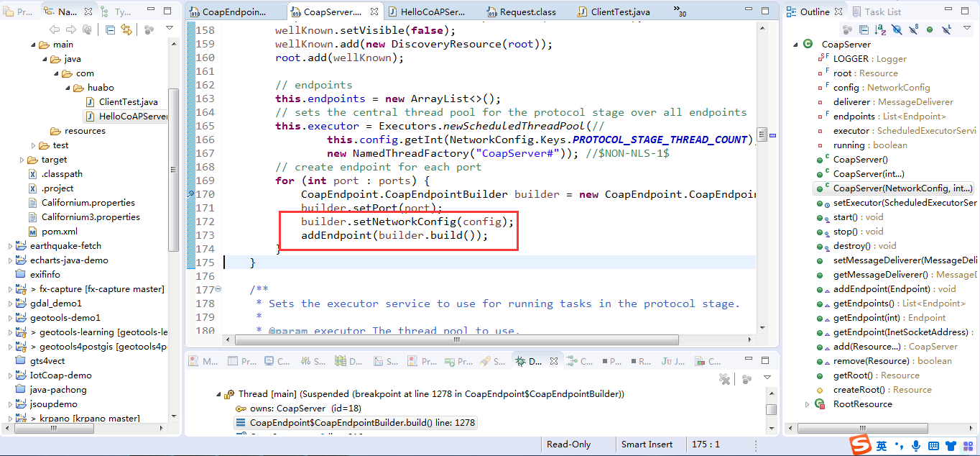Switch to Type Hierarchy tab
The height and width of the screenshot is (456, 980).
(117, 12)
